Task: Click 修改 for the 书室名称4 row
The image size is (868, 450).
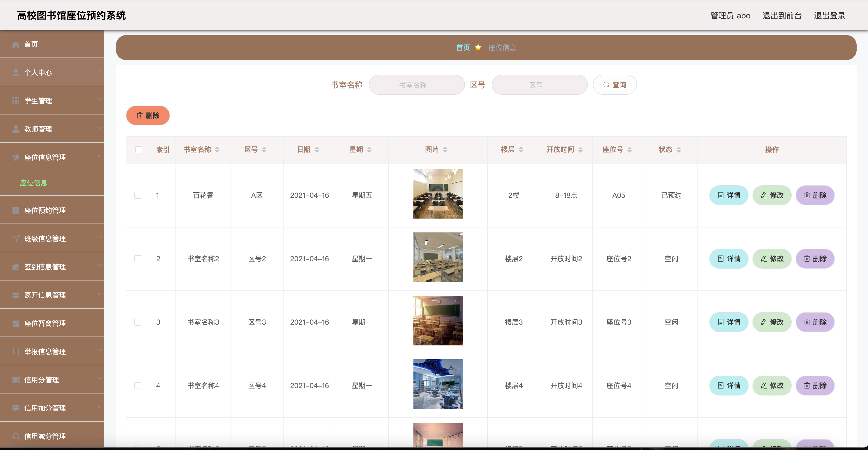Action: 772,386
